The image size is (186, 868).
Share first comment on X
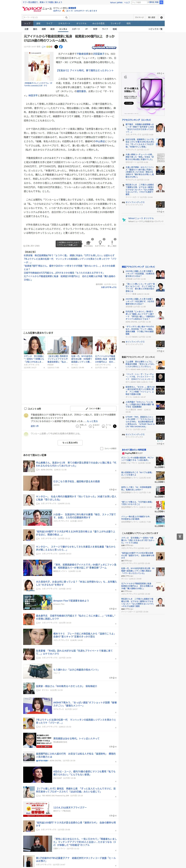point(115,426)
